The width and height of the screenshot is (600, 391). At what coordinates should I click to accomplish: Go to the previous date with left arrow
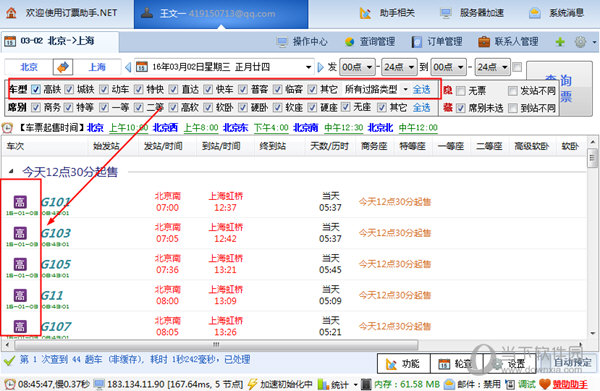[128, 67]
